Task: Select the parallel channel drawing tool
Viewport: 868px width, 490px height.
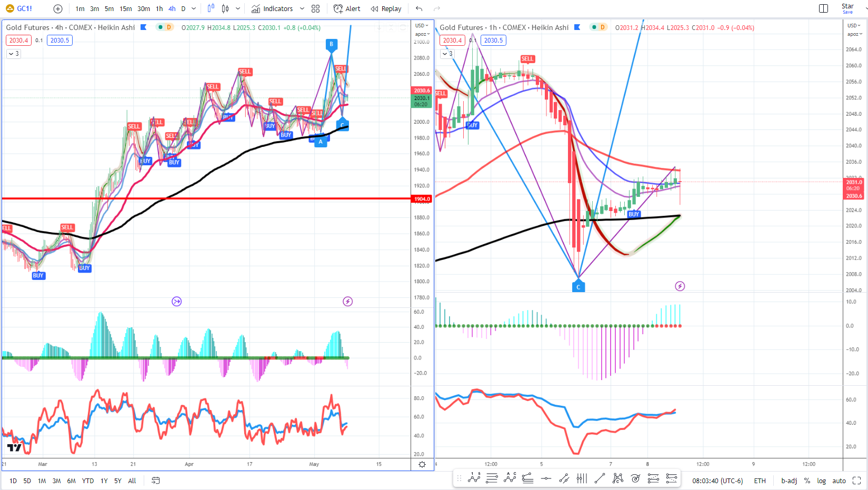Action: [564, 478]
